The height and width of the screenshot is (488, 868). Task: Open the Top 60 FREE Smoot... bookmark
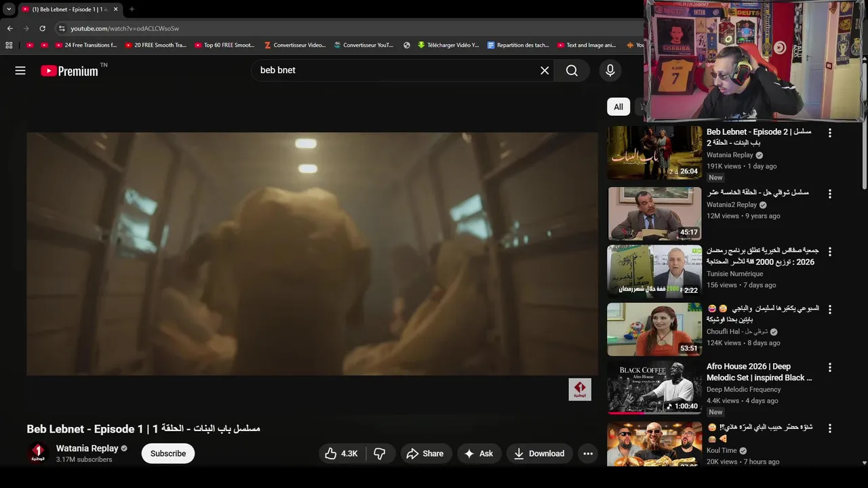click(x=224, y=45)
